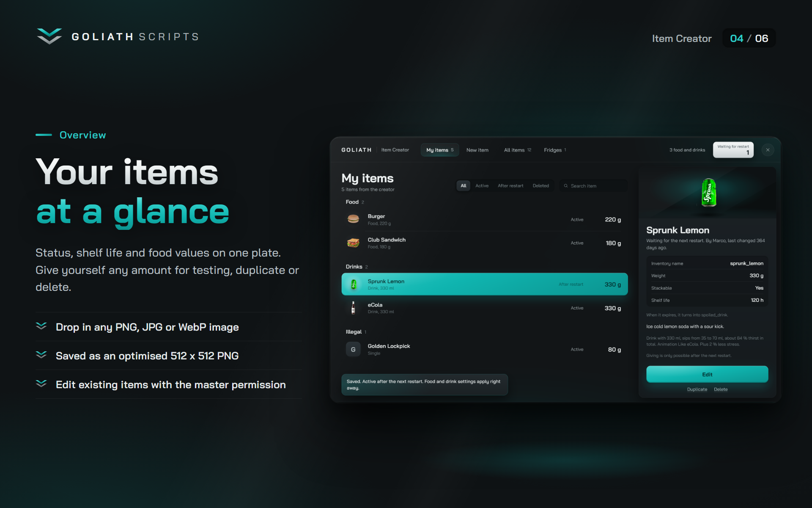Filter list by Deleted items
The height and width of the screenshot is (508, 812).
click(541, 186)
